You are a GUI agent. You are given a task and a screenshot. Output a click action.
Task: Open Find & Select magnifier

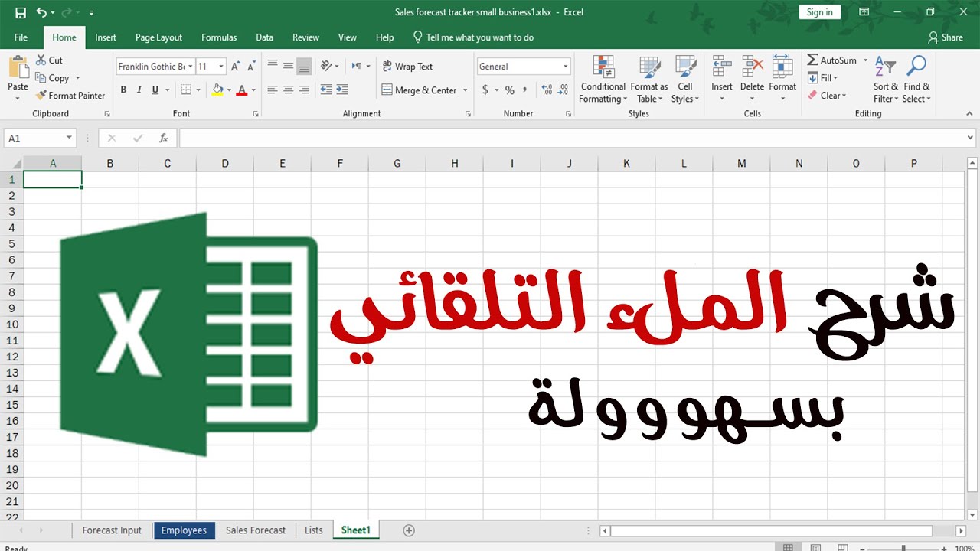[916, 79]
